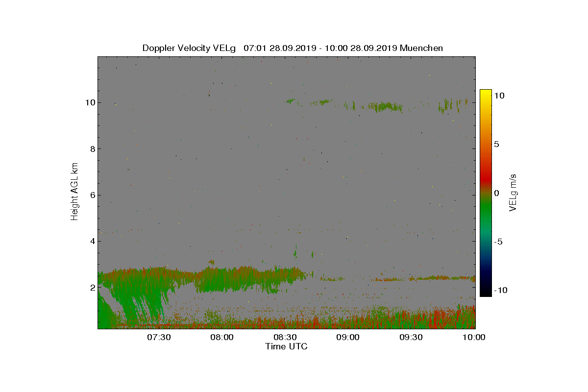Screen dimensions: 588x392
Task: Click the 'Time UTC' x-axis label
Action: tap(286, 346)
